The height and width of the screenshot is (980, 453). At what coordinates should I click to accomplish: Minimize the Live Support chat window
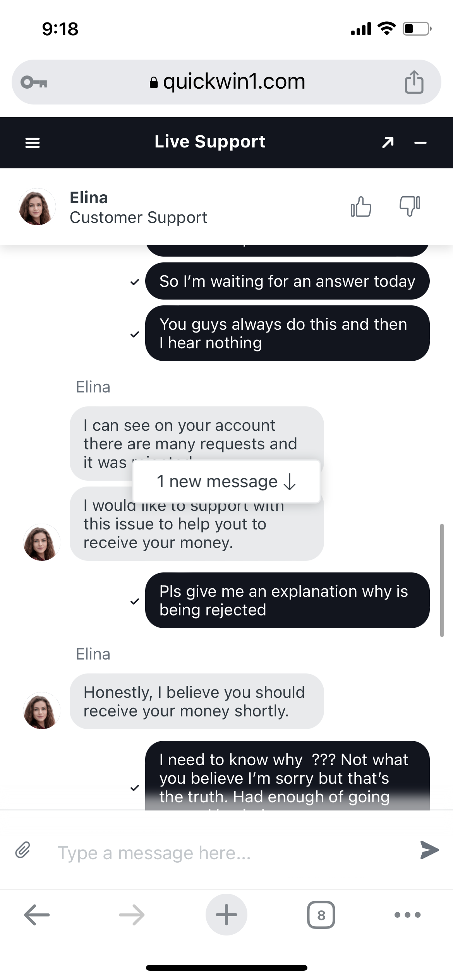coord(420,143)
